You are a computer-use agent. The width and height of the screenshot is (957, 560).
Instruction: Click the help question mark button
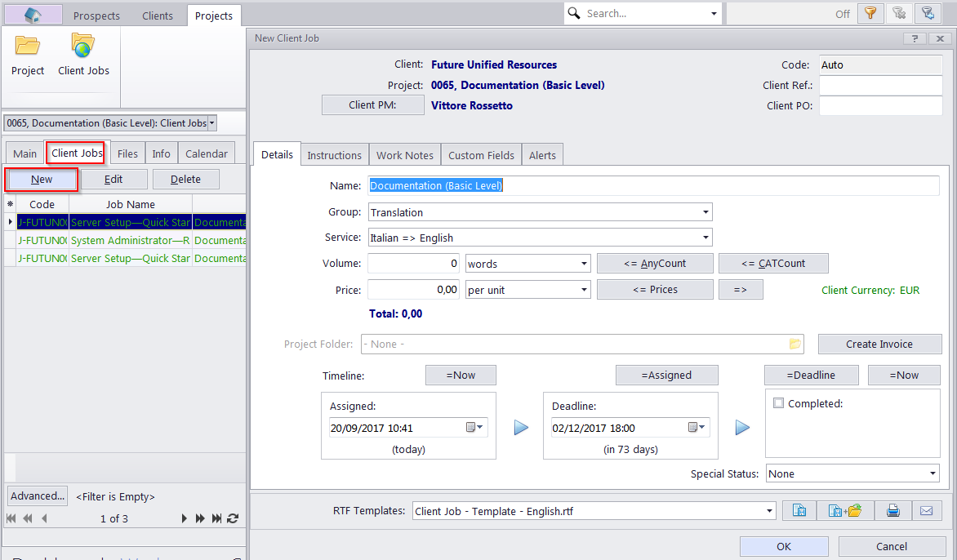(915, 38)
